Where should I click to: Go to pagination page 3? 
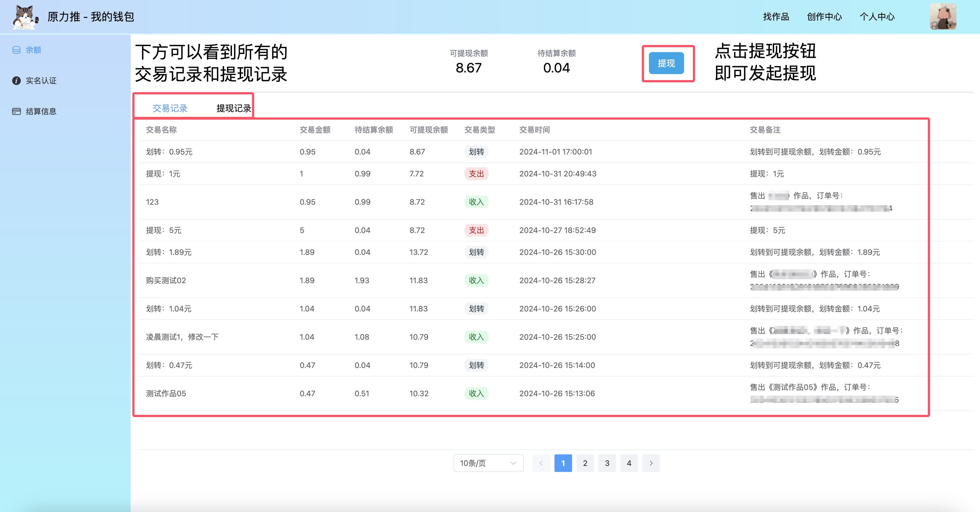pyautogui.click(x=607, y=463)
